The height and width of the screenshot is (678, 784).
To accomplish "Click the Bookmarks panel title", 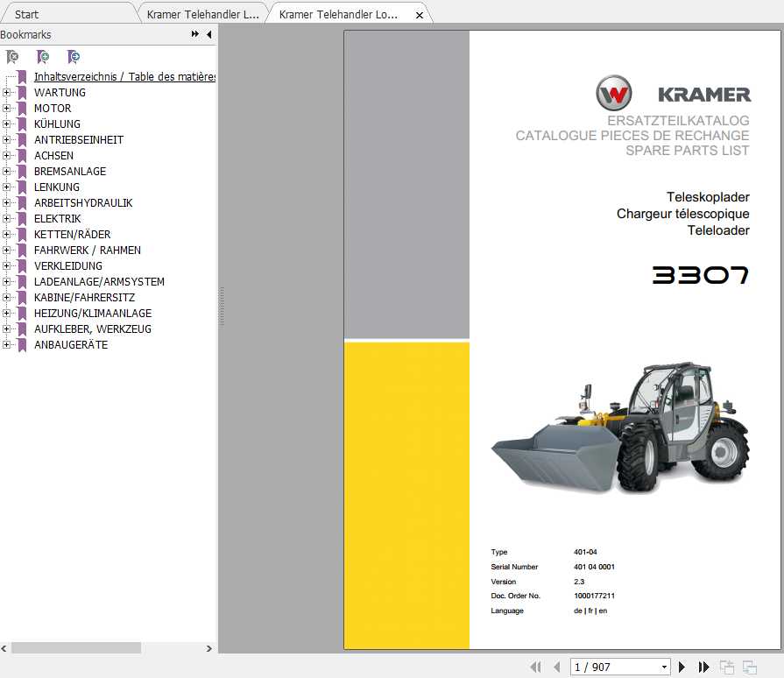I will point(25,34).
